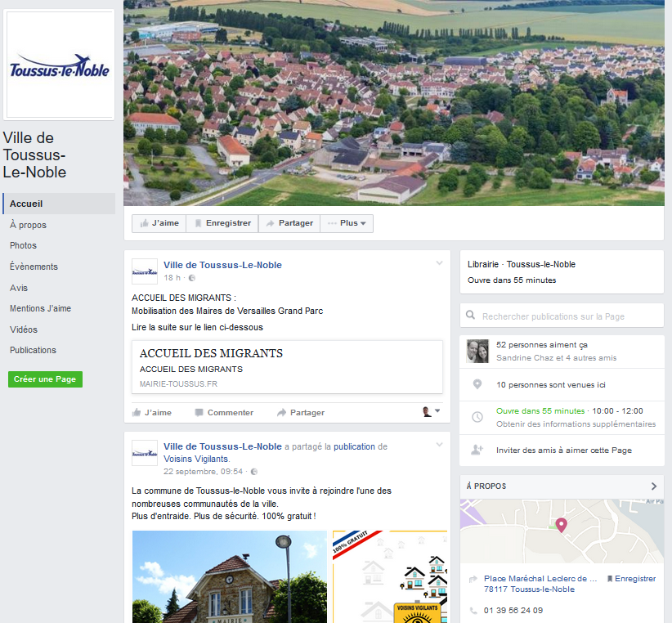
Task: Like the page with the J'aime button
Action: (x=159, y=223)
